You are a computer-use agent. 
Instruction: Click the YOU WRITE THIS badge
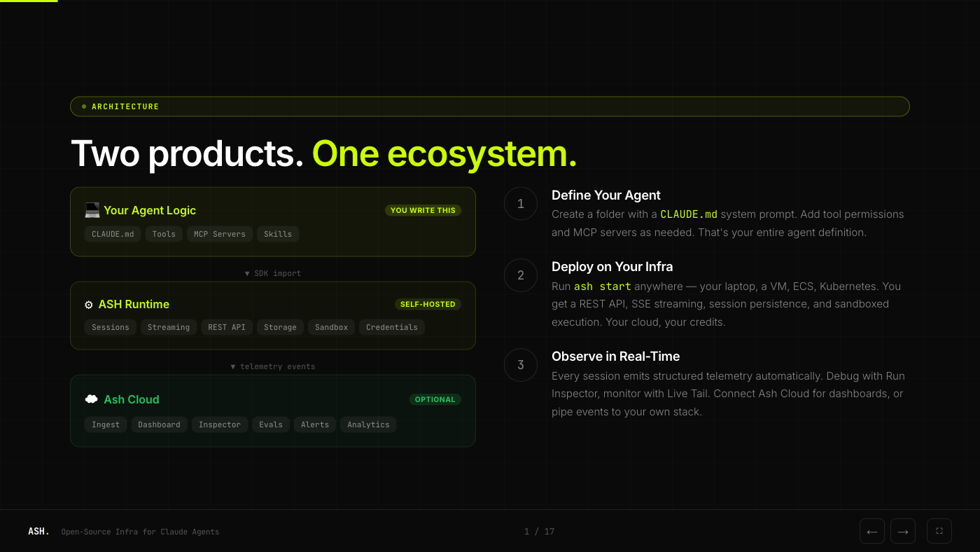[423, 210]
